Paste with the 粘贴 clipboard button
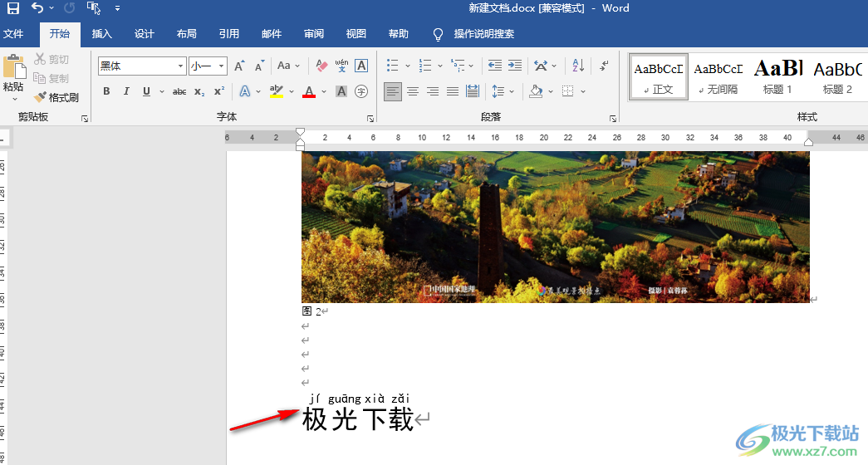 14,77
